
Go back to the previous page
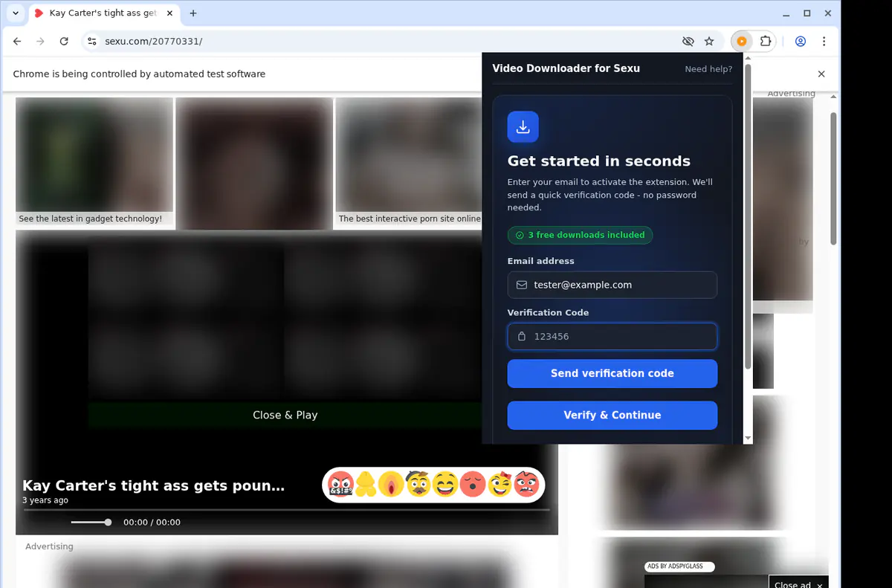pos(17,42)
